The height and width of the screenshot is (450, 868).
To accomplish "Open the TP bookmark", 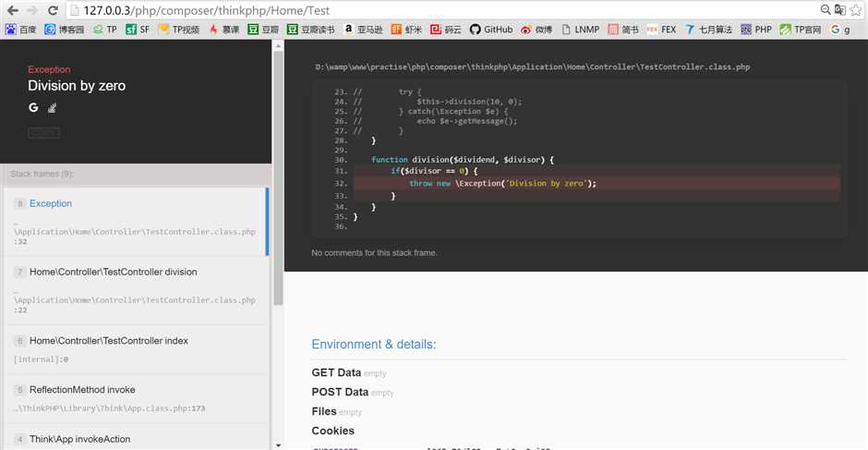I will 105,30.
